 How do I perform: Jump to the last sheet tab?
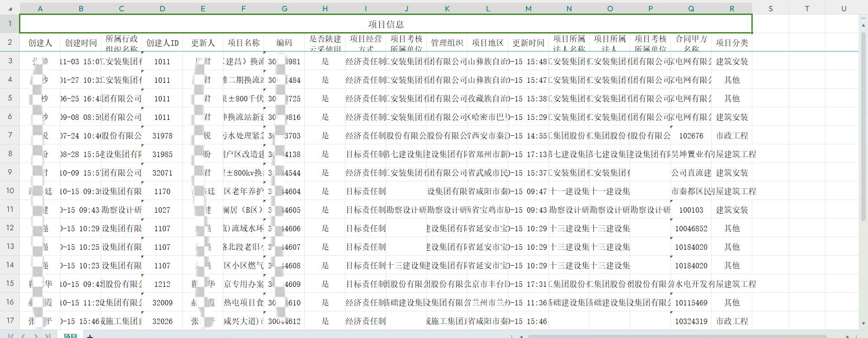(48, 335)
